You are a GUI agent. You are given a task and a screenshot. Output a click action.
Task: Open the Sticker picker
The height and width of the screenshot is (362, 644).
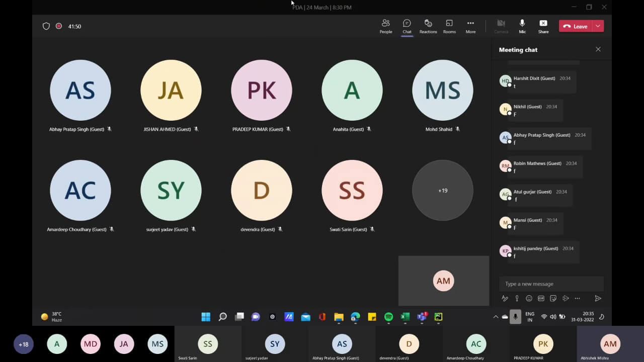[x=553, y=298]
